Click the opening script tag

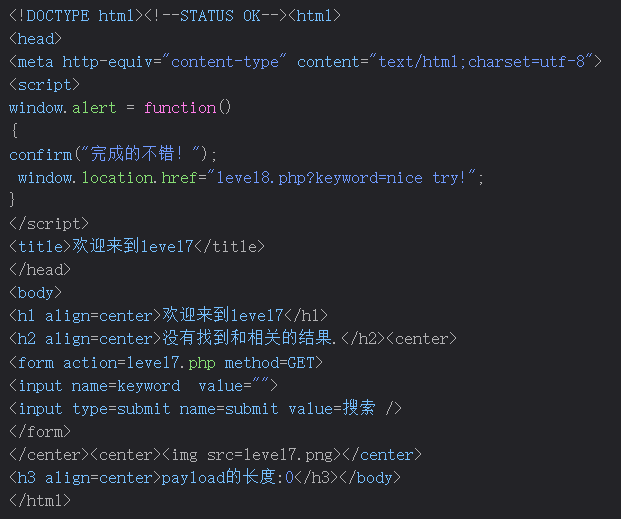[x=44, y=85]
